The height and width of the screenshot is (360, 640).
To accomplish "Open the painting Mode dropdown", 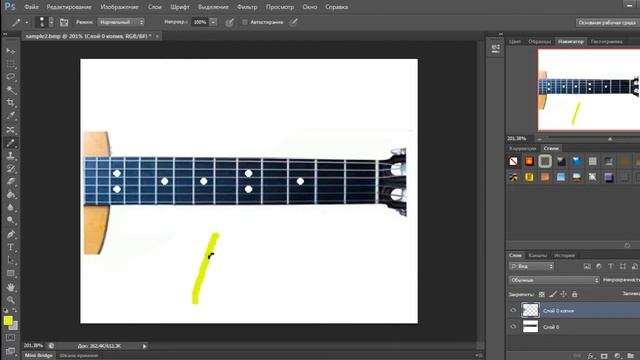I will tap(121, 22).
